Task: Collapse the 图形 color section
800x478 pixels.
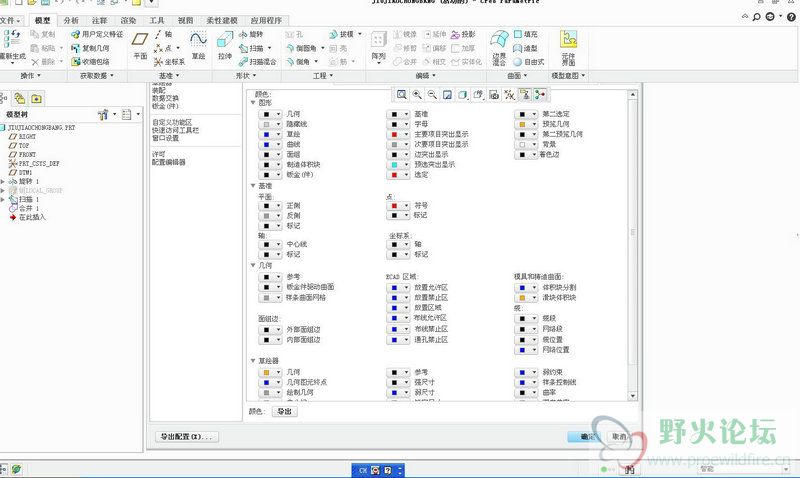Action: click(x=253, y=103)
